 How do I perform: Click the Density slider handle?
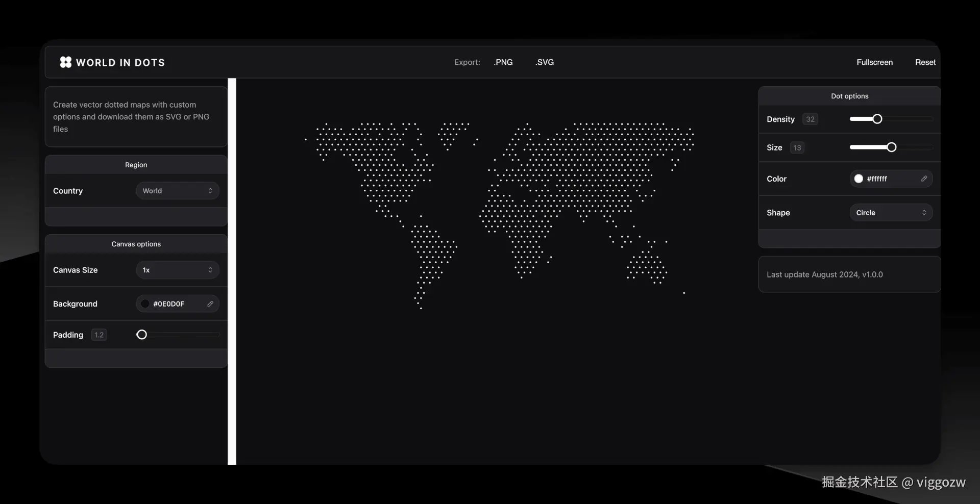click(876, 118)
